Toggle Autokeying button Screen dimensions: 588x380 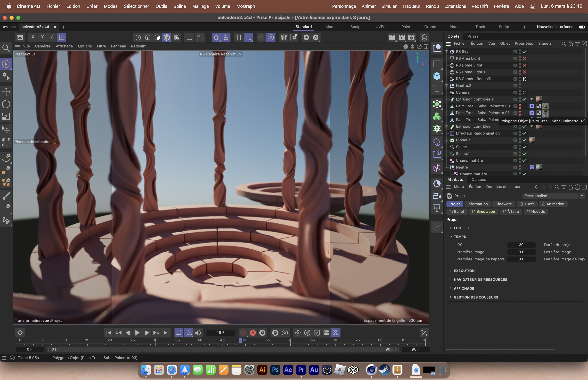pyautogui.click(x=253, y=333)
